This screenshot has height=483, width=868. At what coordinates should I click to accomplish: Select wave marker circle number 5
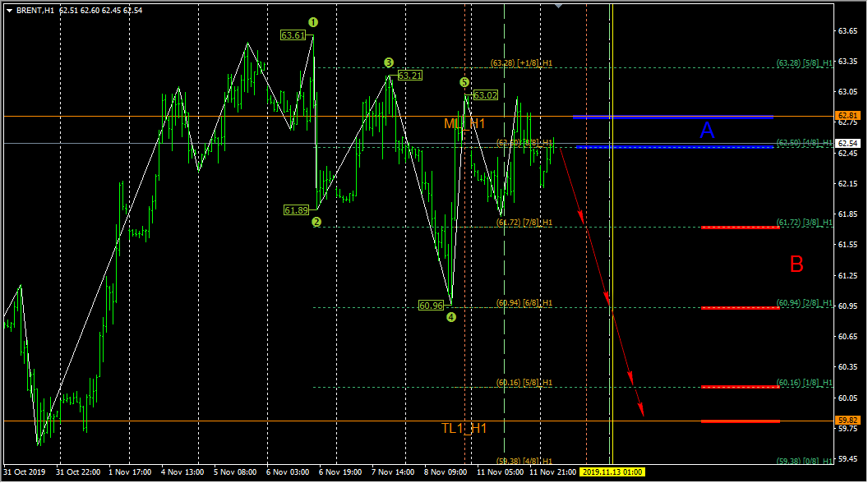464,82
